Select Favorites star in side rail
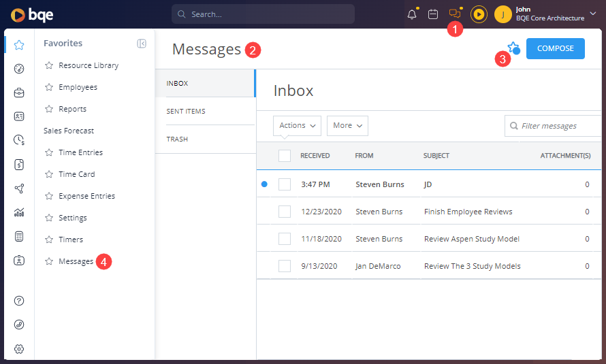This screenshot has height=364, width=606. point(19,45)
